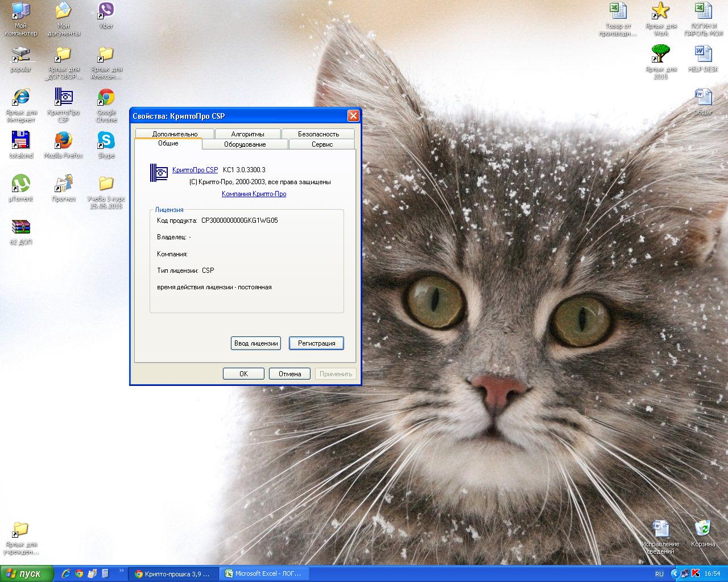The image size is (728, 582).
Task: Click the Ввод лицензии button
Action: pyautogui.click(x=256, y=343)
